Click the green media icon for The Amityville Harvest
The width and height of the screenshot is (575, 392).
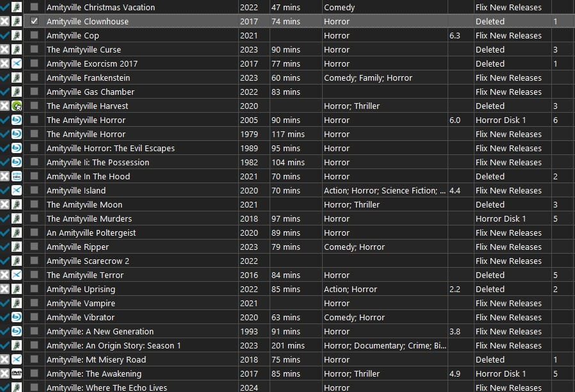(17, 106)
